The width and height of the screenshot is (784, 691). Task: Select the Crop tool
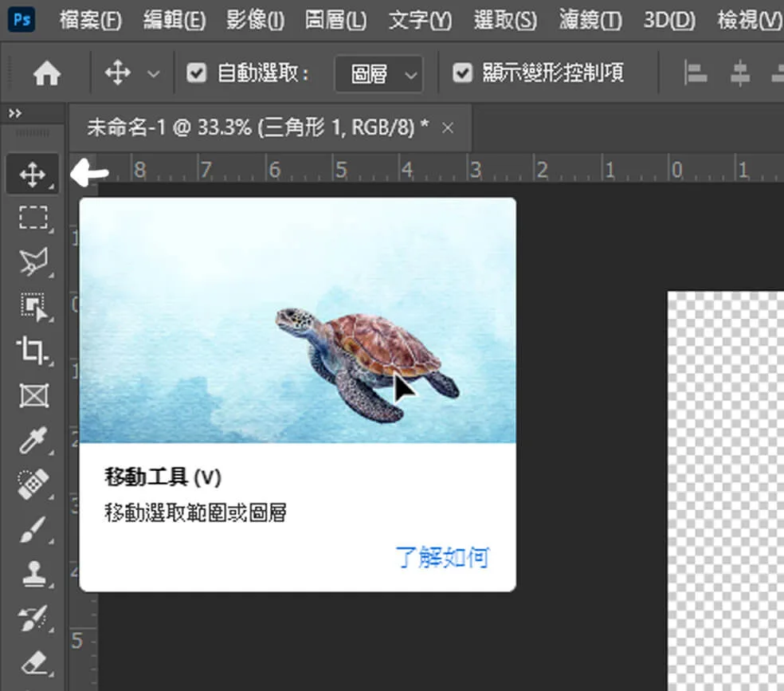pyautogui.click(x=33, y=350)
